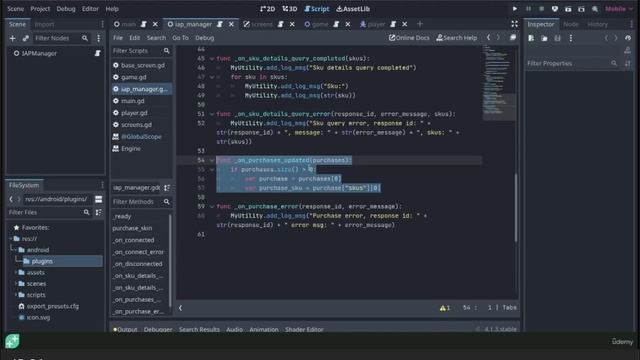Viewport: 640px width, 360px height.
Task: Open the Debugger bottom panel
Action: coord(158,329)
